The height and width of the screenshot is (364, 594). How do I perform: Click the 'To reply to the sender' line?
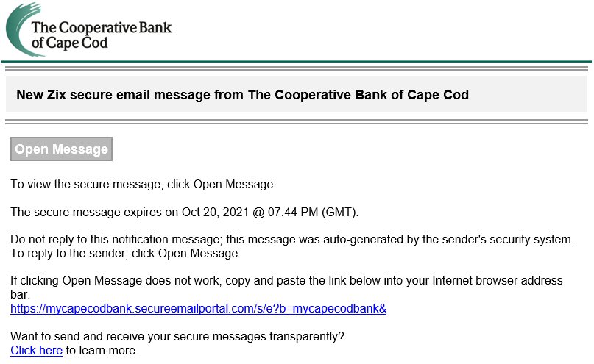point(125,254)
